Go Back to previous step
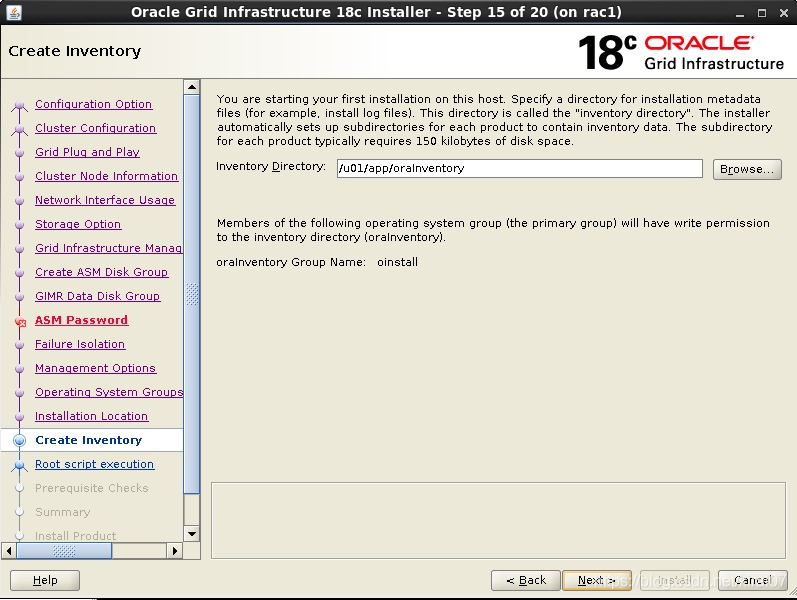The image size is (797, 600). pyautogui.click(x=526, y=580)
